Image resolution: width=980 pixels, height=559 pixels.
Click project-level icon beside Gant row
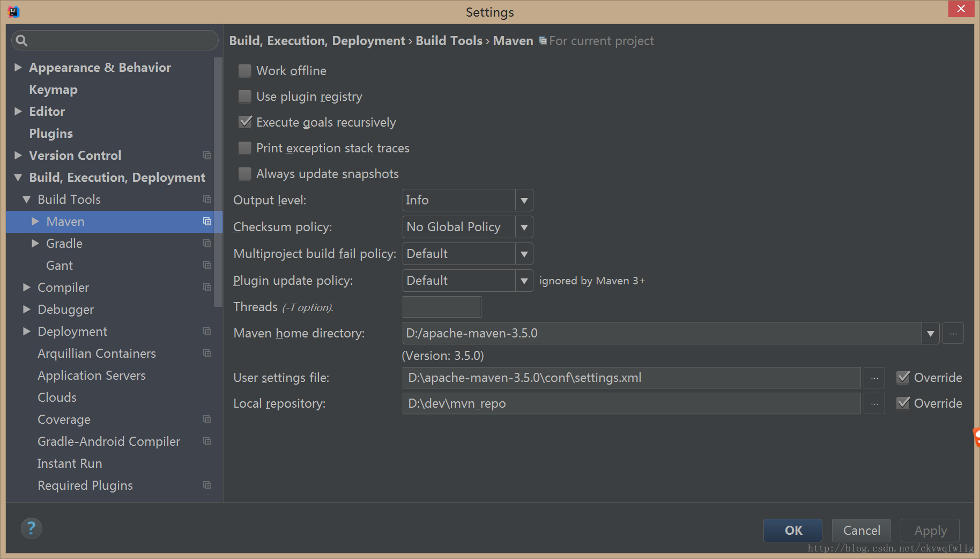coord(207,266)
